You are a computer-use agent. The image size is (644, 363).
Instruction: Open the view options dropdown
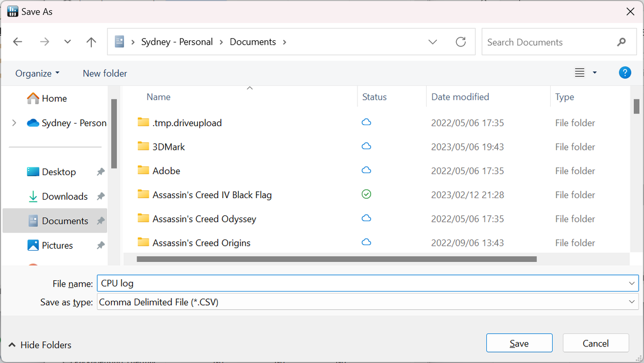[595, 73]
